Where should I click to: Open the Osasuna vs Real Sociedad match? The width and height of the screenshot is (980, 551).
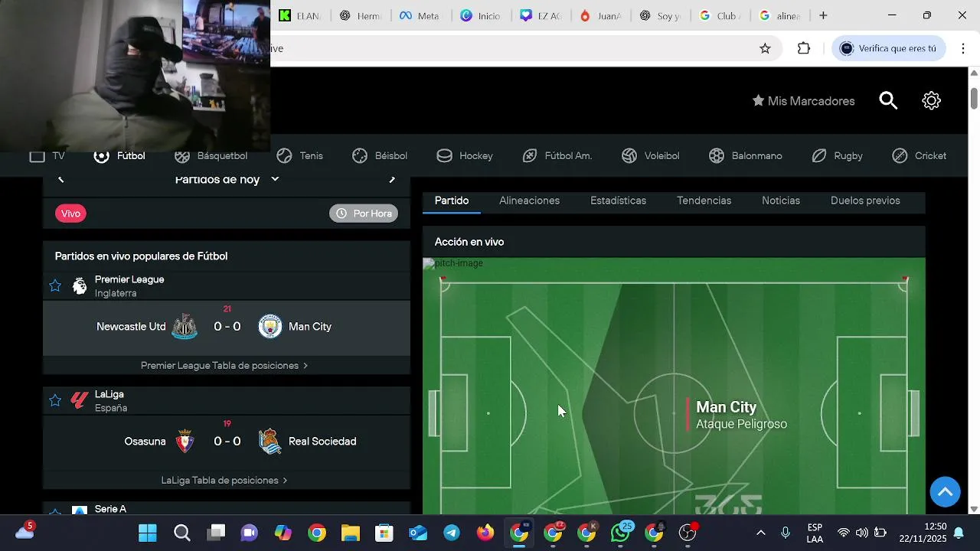click(227, 442)
